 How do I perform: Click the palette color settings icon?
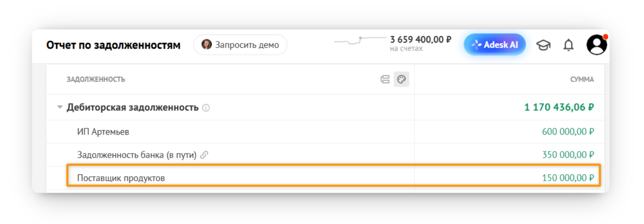coord(401,79)
